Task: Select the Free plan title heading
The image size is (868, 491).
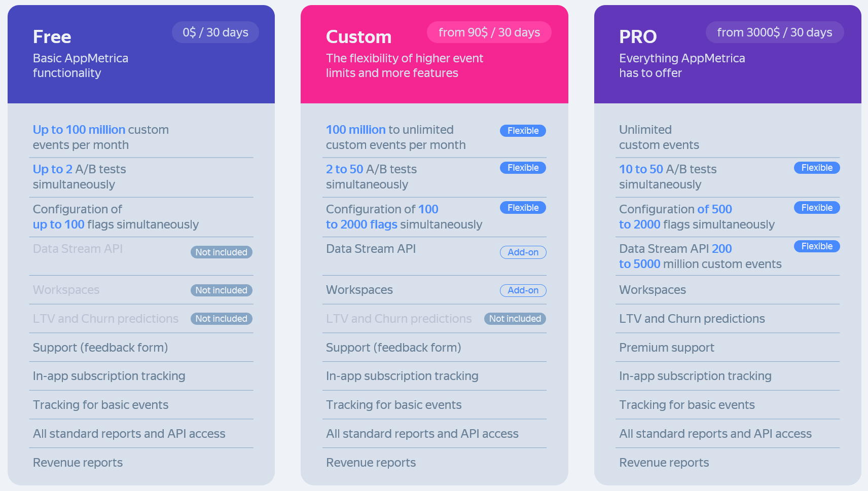Action: click(52, 37)
